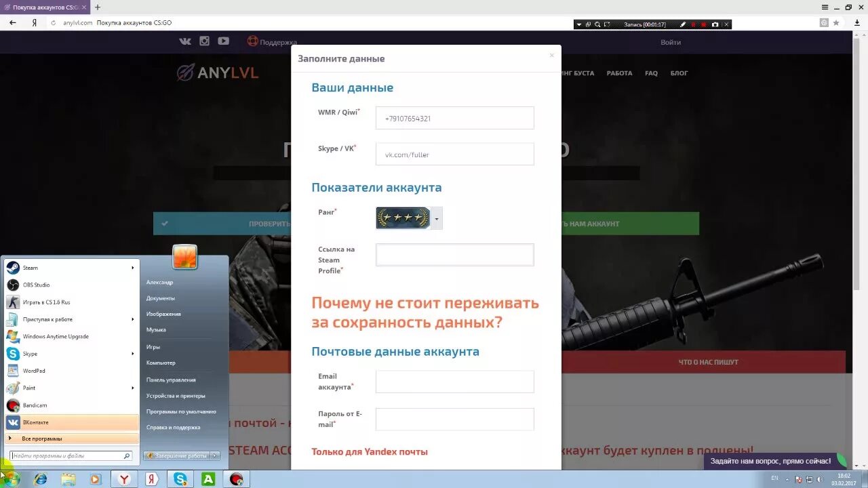Take a screenshot with recorder camera icon
Screen dimensions: 868x488
click(x=715, y=24)
